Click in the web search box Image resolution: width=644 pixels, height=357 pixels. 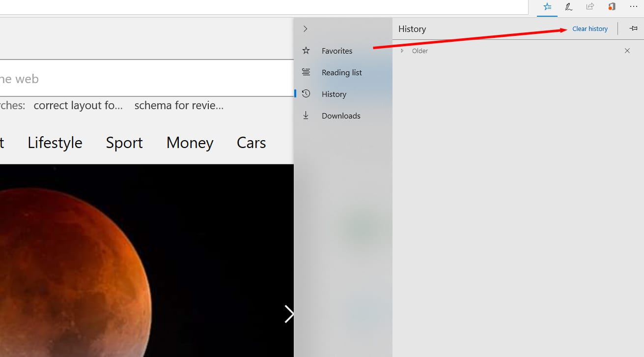coord(147,79)
